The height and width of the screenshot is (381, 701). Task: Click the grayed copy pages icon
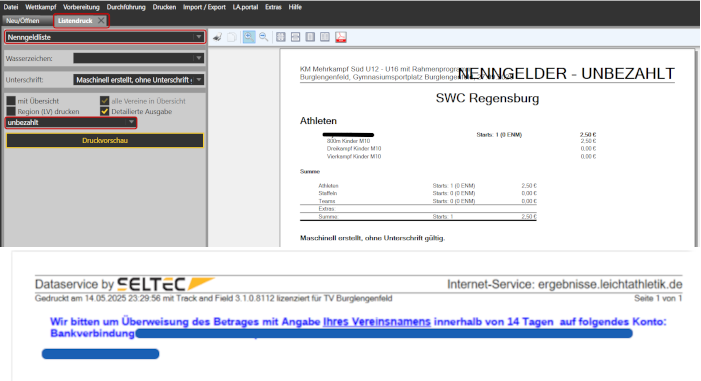232,37
